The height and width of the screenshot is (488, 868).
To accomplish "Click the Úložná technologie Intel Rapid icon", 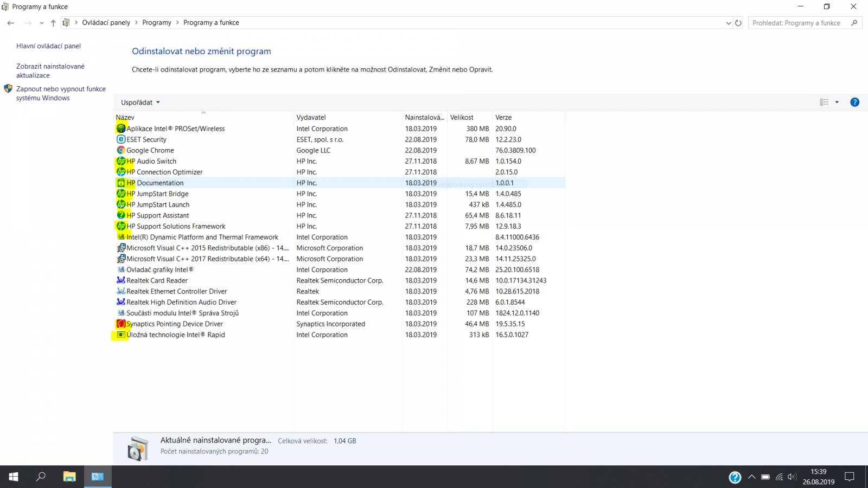I will (121, 335).
